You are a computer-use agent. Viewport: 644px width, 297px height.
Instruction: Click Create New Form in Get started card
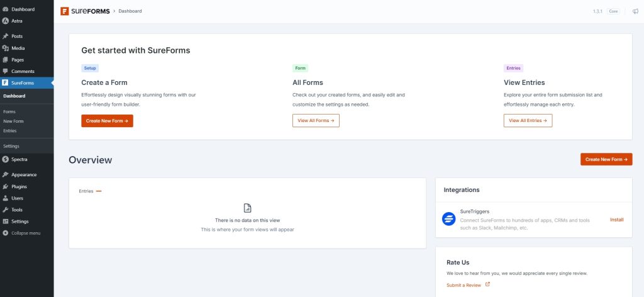(107, 121)
